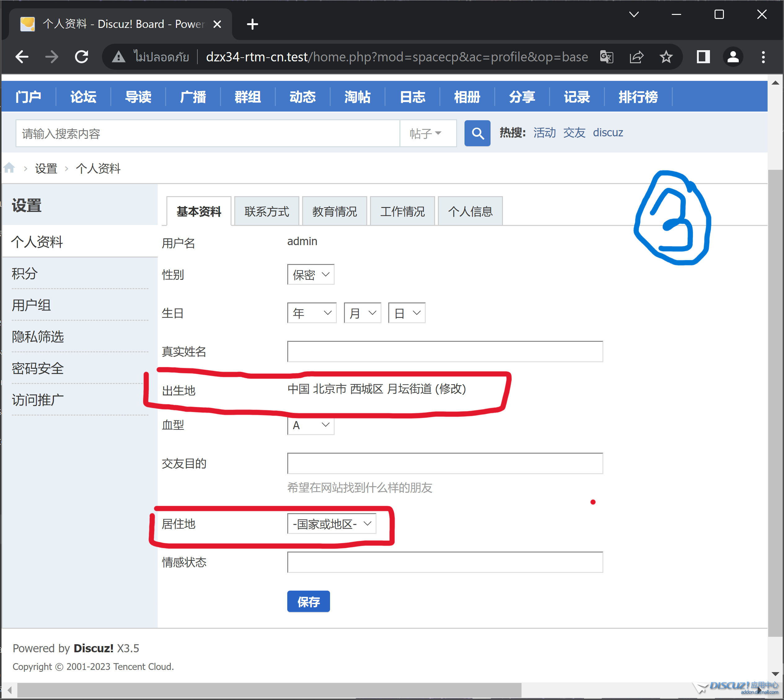Viewport: 784px width, 700px height.
Task: Click the home breadcrumb icon
Action: 9,168
